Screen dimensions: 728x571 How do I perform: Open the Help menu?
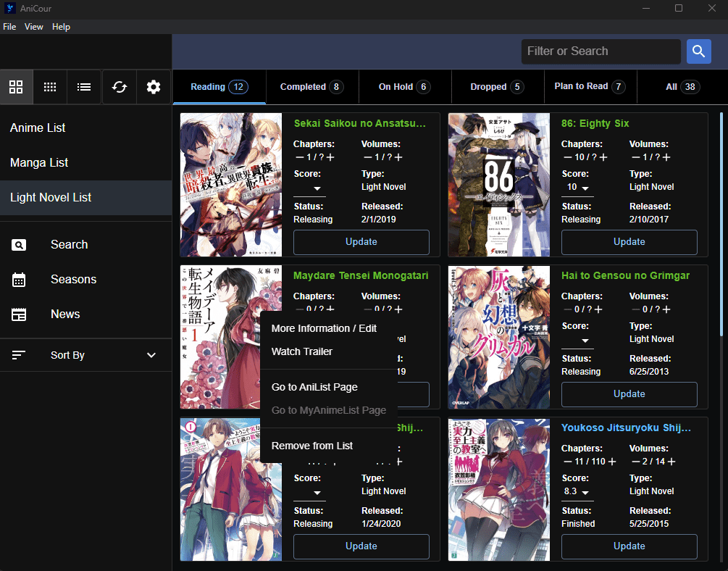tap(61, 27)
